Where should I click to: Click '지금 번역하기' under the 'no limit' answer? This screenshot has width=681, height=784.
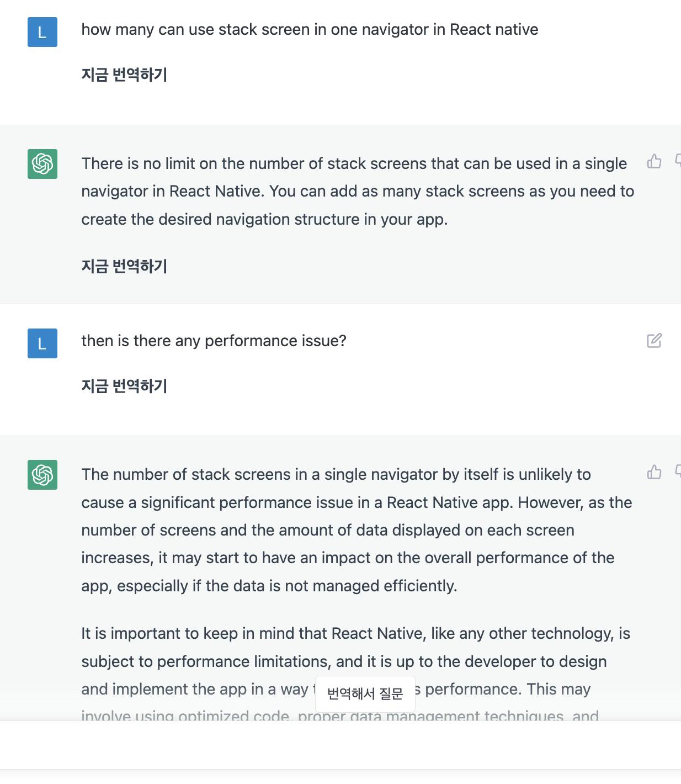pos(124,266)
